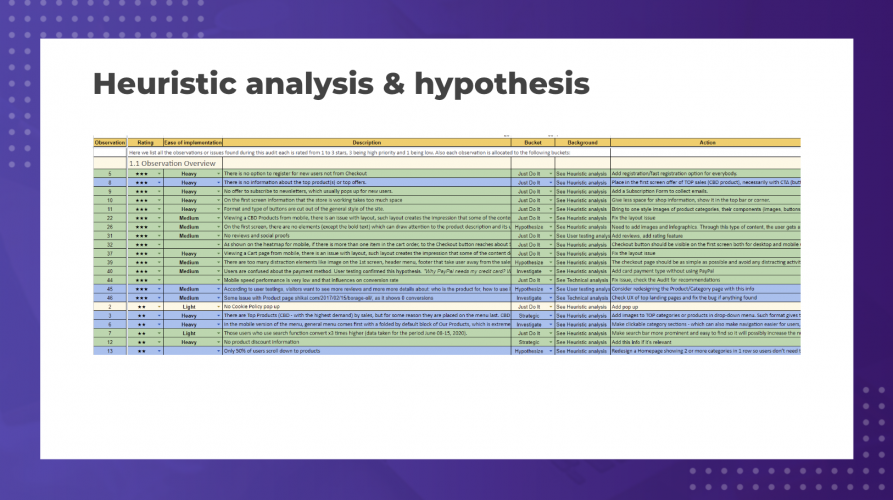Select Bucket cell 'Hypothesize' in observation row 26

[x=533, y=227]
